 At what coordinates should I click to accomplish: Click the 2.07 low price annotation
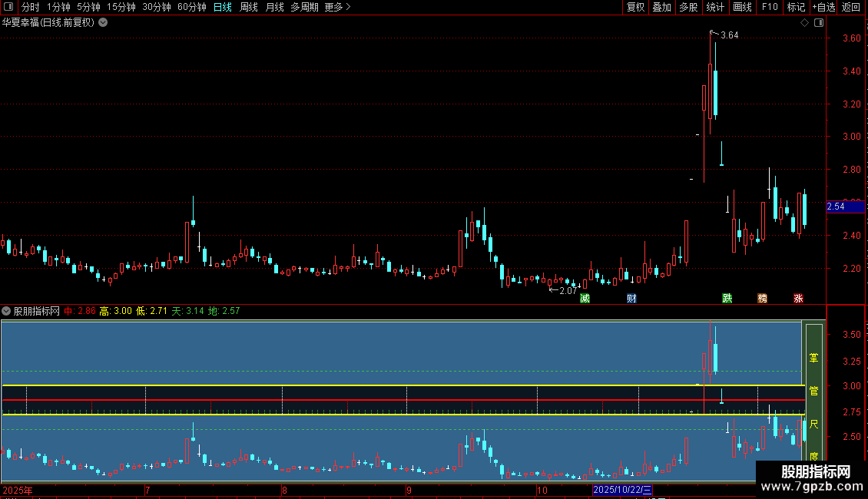pos(568,290)
